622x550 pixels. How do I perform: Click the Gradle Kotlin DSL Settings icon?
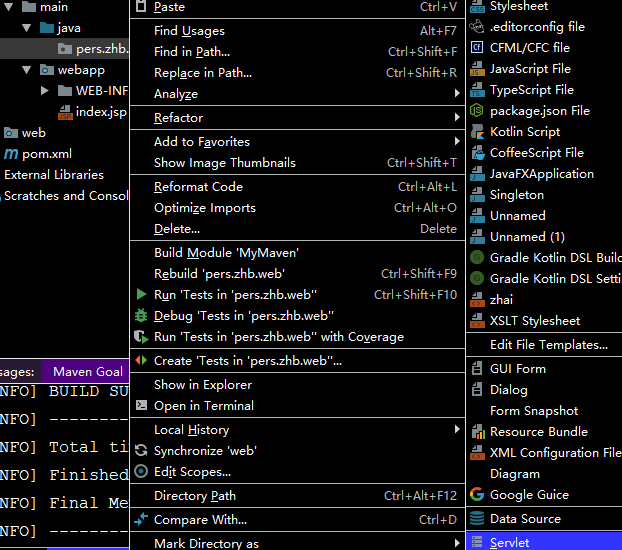[x=477, y=279]
